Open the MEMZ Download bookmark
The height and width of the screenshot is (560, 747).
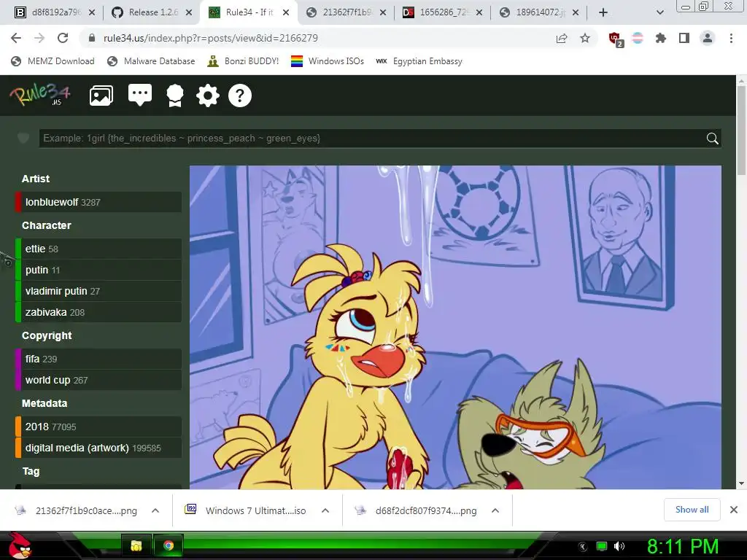[53, 61]
